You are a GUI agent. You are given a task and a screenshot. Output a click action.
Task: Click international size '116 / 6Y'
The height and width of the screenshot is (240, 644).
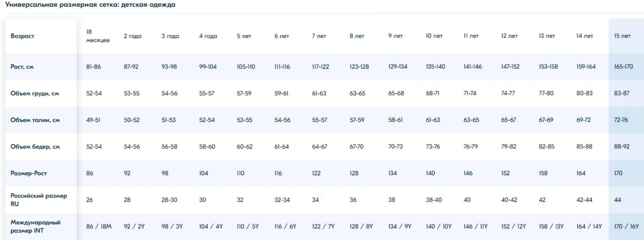click(x=285, y=226)
